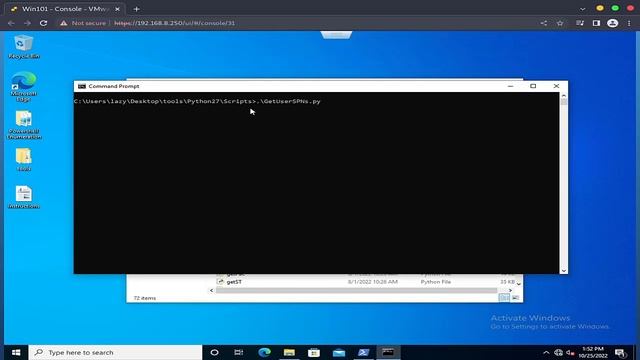The image size is (640, 360).
Task: Minimize the Command Prompt window
Action: pyautogui.click(x=510, y=86)
